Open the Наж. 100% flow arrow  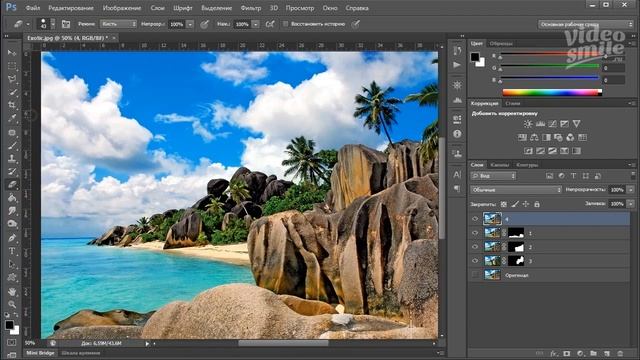click(256, 24)
